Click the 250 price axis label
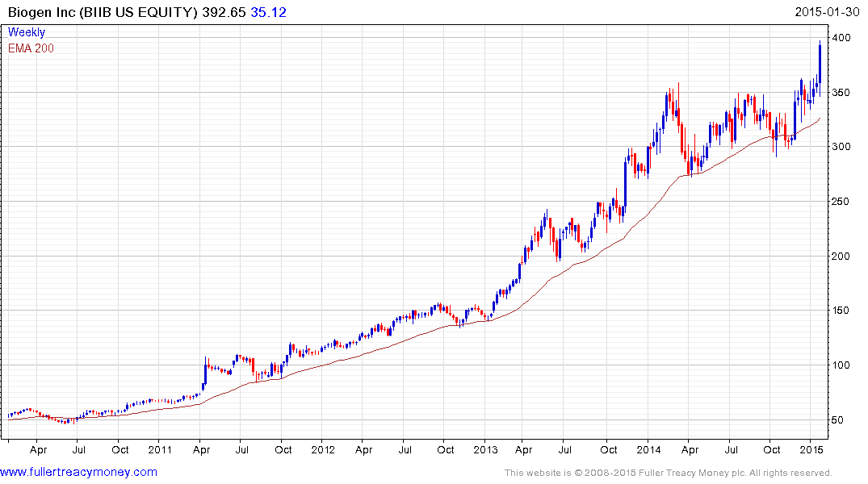 (841, 202)
